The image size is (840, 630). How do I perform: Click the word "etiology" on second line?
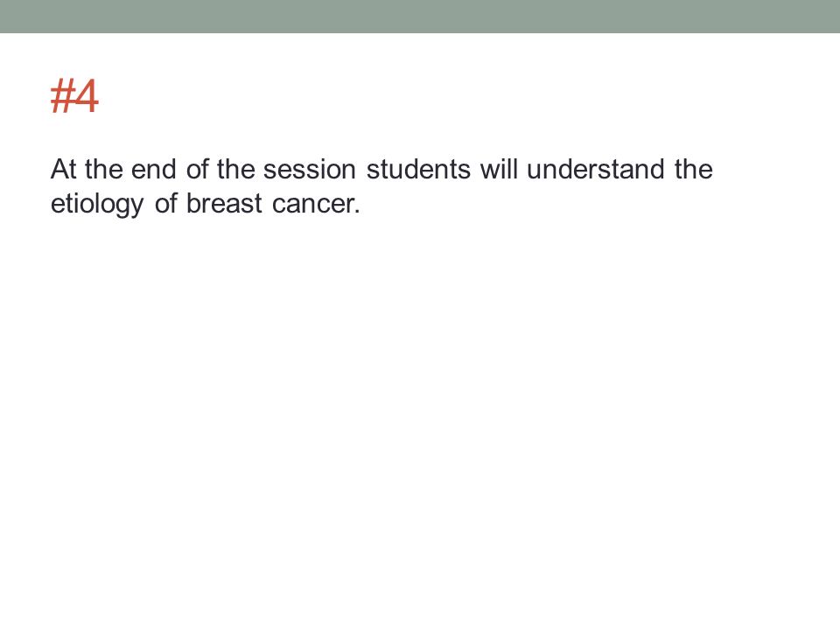coord(97,204)
